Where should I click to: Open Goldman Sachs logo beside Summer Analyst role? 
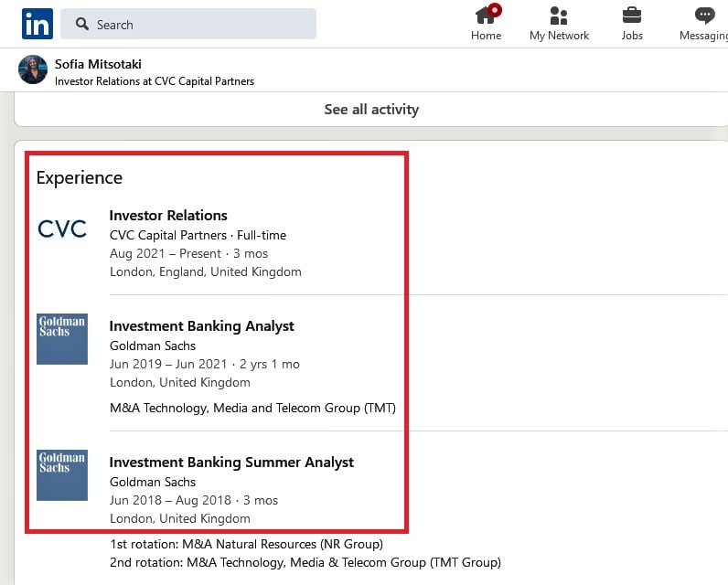[62, 475]
